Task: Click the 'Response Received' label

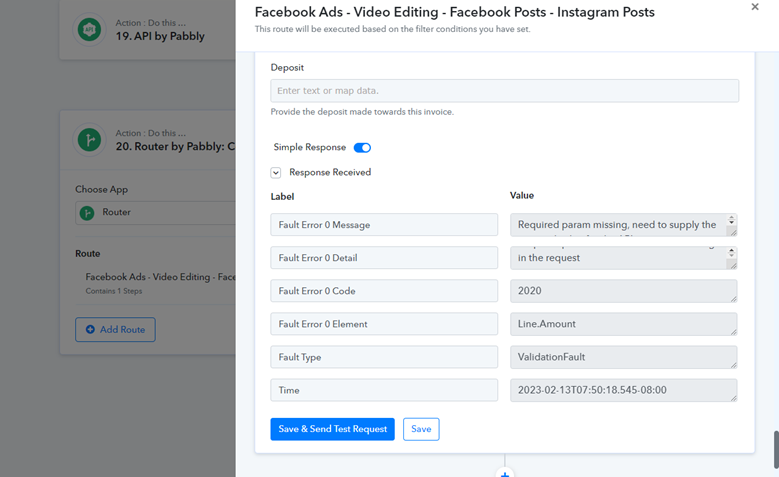Action: pos(330,172)
